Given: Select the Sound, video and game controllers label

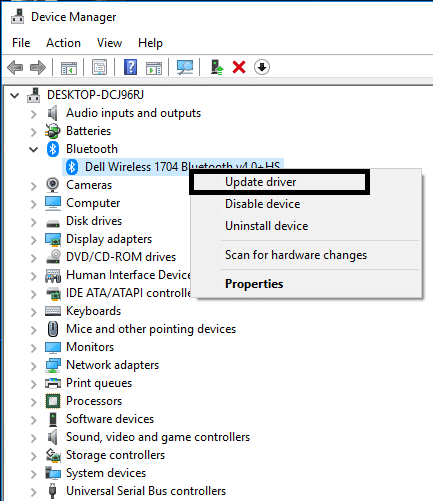Looking at the screenshot, I should click(x=158, y=437).
